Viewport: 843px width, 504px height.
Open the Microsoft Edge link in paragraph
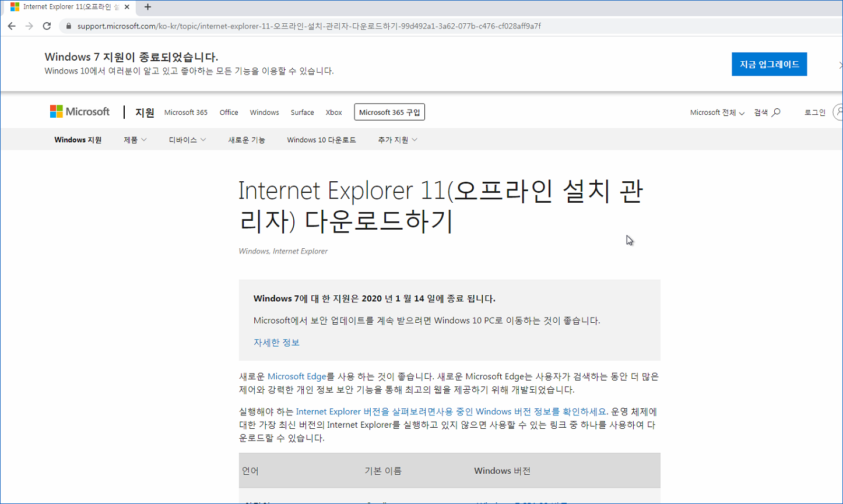click(x=297, y=376)
